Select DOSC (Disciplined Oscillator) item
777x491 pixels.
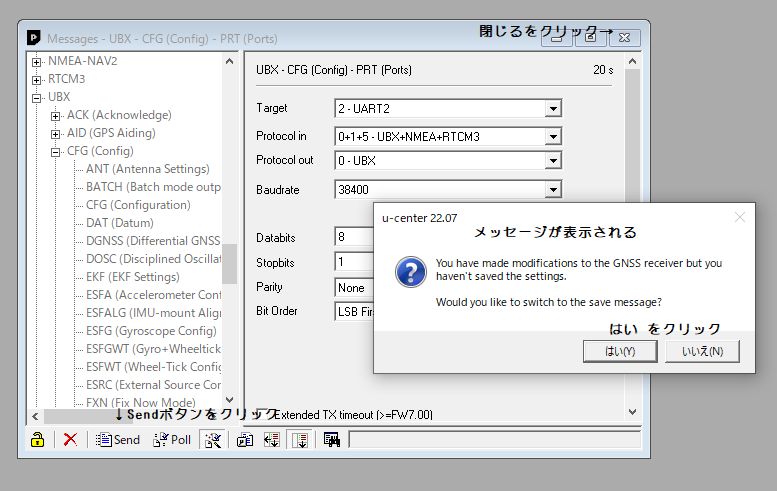click(153, 259)
